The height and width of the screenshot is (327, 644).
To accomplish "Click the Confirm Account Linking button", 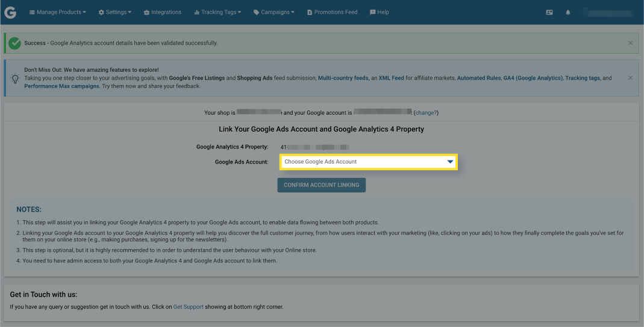I will pyautogui.click(x=322, y=185).
